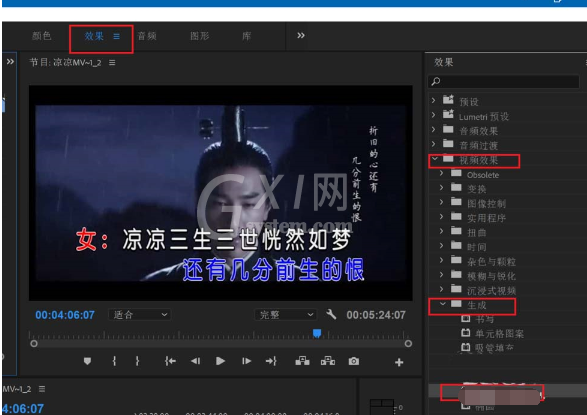Click the effects search input field

504,81
